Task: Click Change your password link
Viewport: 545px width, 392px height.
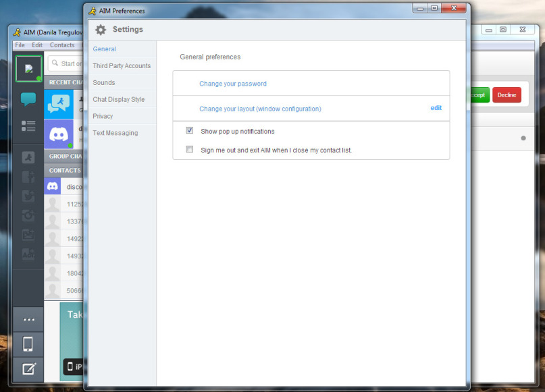Action: coord(233,84)
